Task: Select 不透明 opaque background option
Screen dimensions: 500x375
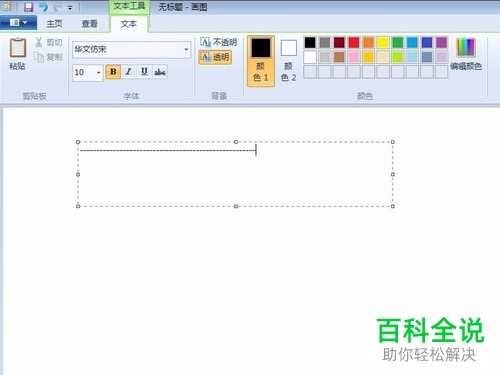Action: (218, 42)
